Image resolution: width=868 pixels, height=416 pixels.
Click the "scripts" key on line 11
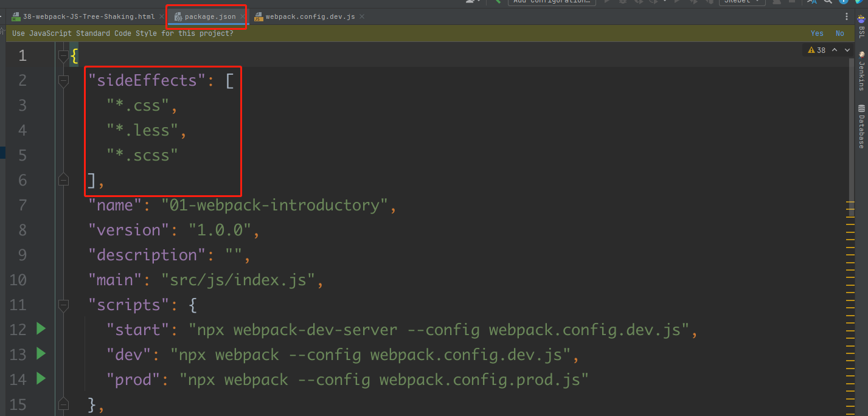tap(129, 304)
